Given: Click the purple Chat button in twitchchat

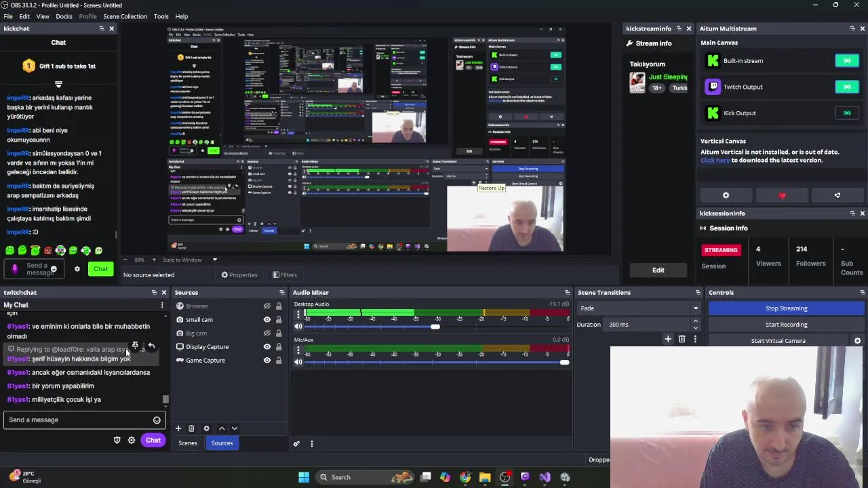Looking at the screenshot, I should click(x=153, y=441).
